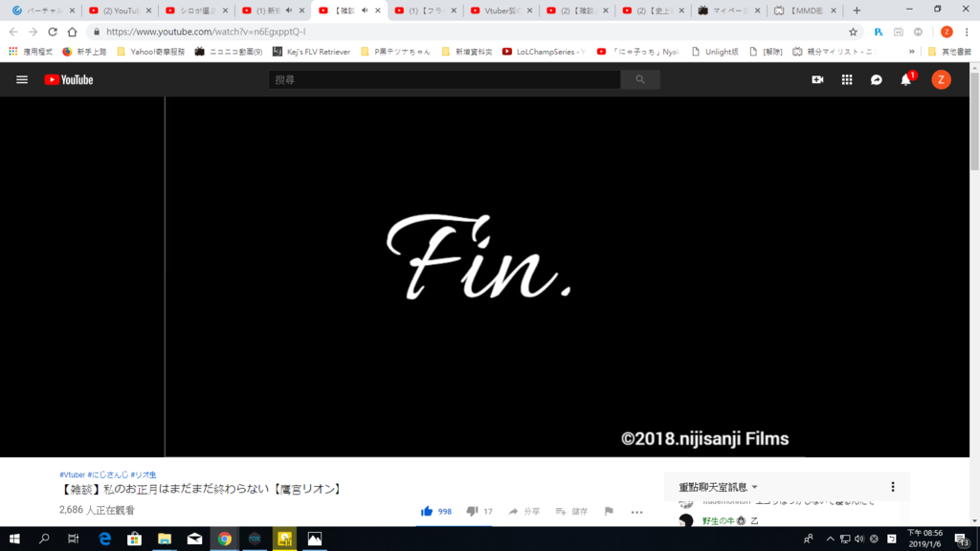Open the 應用程式 apps shortcut
This screenshot has height=551, width=980.
point(31,52)
